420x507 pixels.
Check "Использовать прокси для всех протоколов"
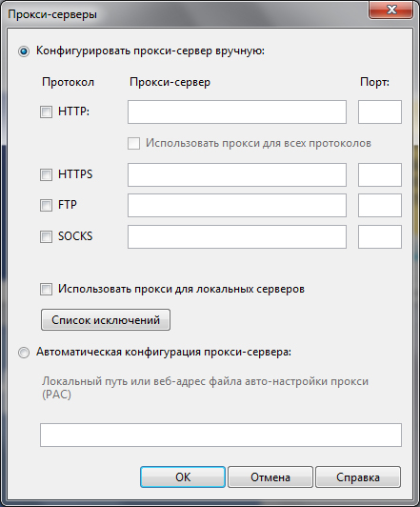coord(133,143)
